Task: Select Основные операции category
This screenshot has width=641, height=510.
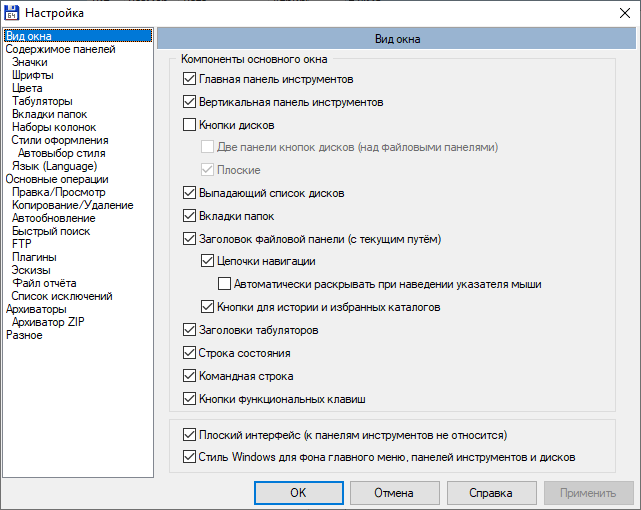Action: tap(57, 179)
